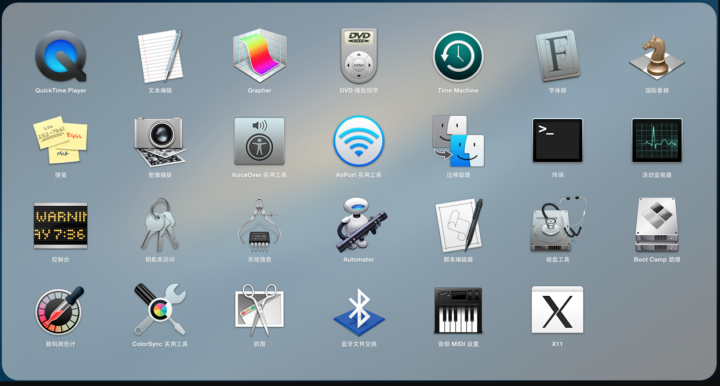Launch the Terminal command prompt icon
Viewport: 720px width, 386px height.
point(557,140)
